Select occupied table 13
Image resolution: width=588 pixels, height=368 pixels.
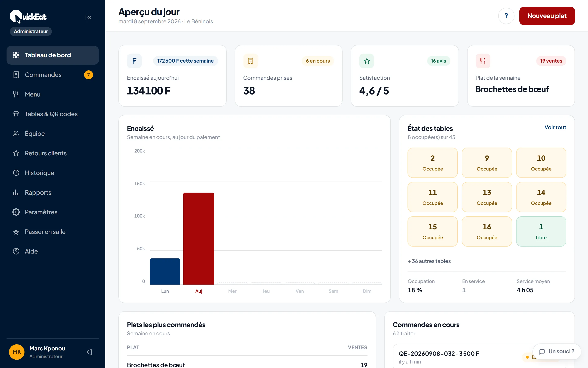coord(487,197)
